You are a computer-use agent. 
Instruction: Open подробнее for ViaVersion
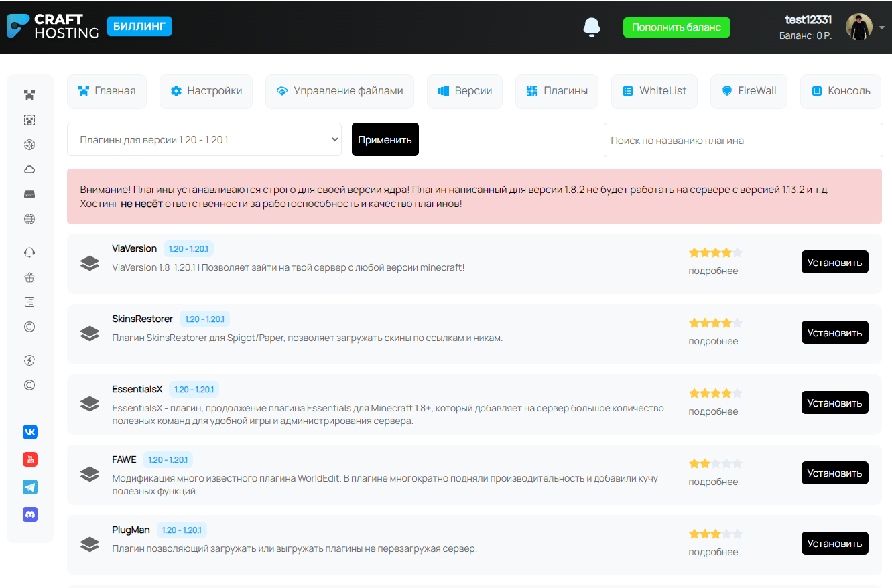[713, 271]
